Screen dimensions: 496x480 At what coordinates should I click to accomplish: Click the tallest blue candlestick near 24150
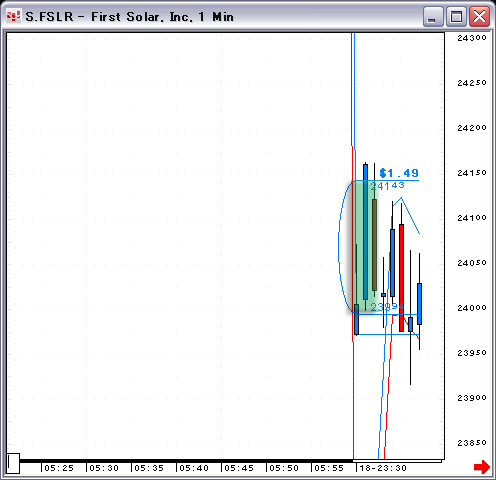(x=366, y=232)
